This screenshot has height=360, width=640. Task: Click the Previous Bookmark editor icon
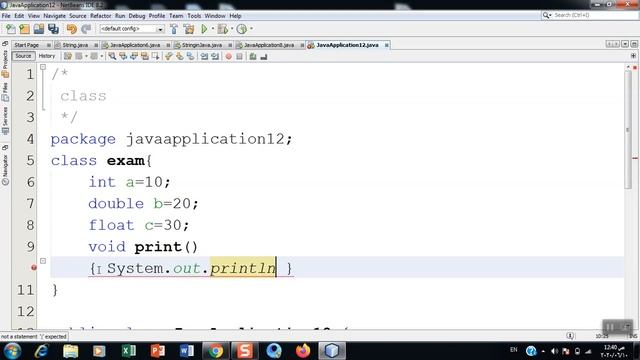pyautogui.click(x=169, y=56)
